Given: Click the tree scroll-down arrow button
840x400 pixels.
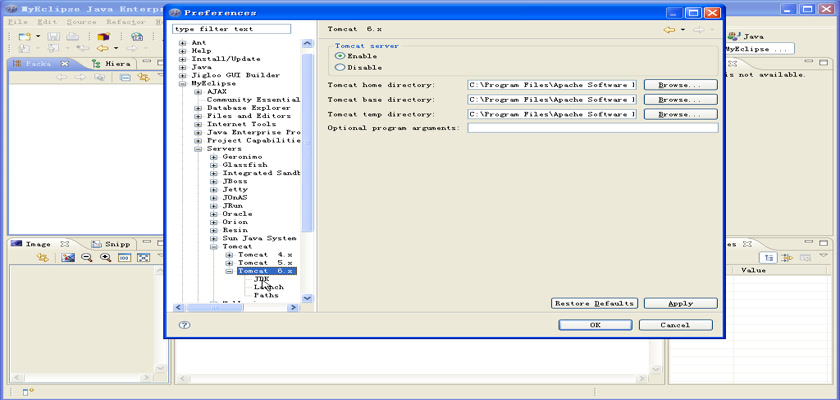Looking at the screenshot, I should (308, 298).
